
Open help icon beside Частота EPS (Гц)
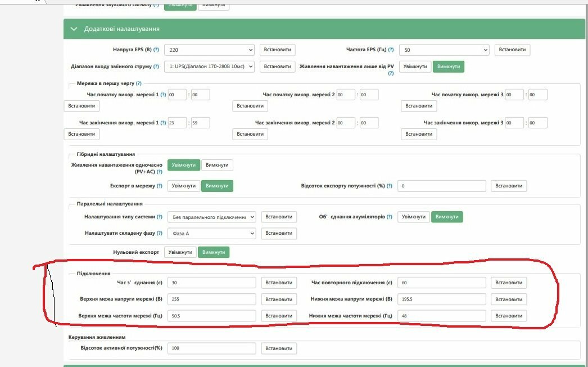(391, 50)
